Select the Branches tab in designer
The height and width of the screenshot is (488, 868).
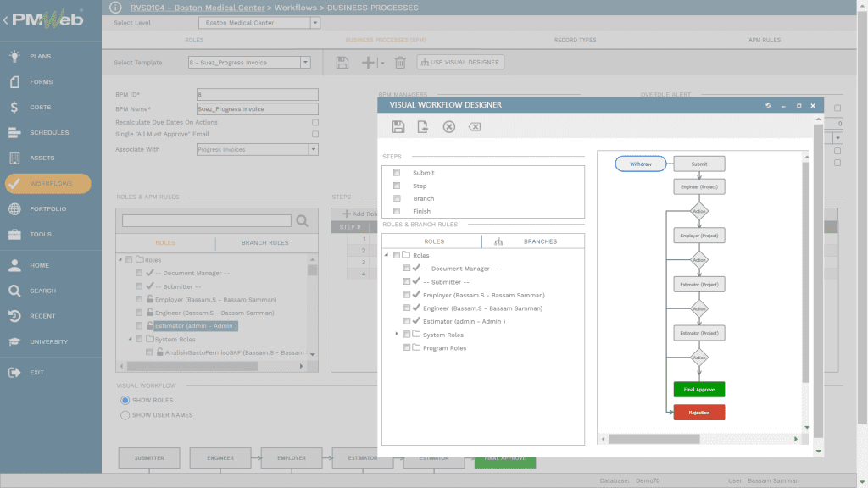click(x=540, y=241)
